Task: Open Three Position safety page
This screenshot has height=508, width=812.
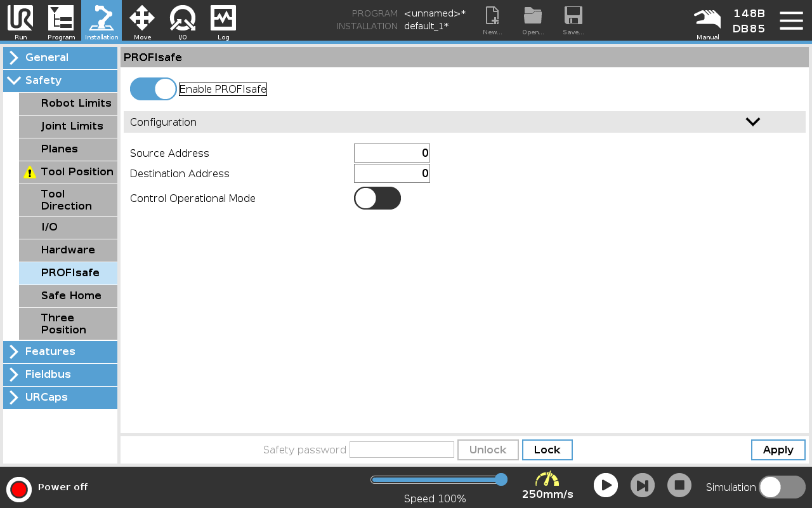Action: [x=68, y=324]
